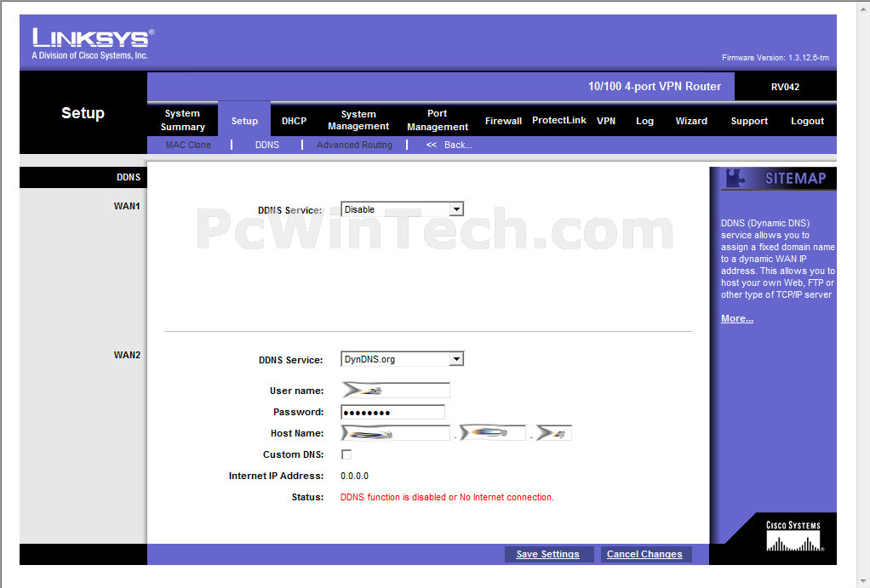The width and height of the screenshot is (870, 588).
Task: Select the Setup tab
Action: (x=244, y=120)
